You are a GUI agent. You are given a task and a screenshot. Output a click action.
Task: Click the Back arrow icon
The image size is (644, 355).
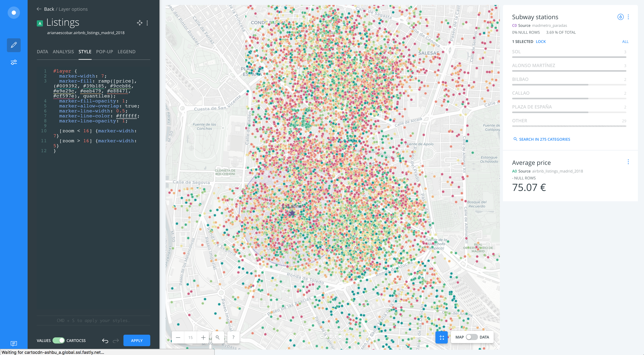click(x=39, y=9)
